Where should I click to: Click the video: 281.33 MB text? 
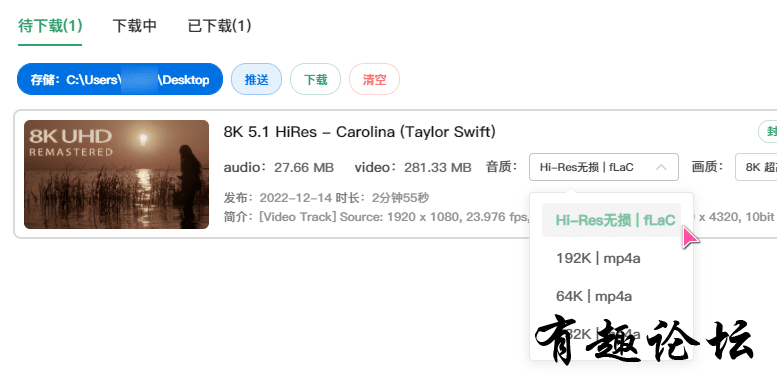(413, 168)
